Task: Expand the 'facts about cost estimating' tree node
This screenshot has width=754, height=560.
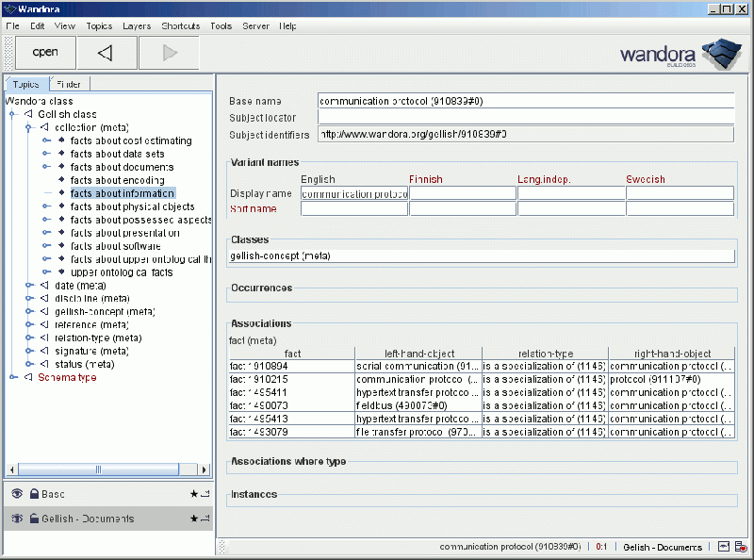Action: (44, 140)
